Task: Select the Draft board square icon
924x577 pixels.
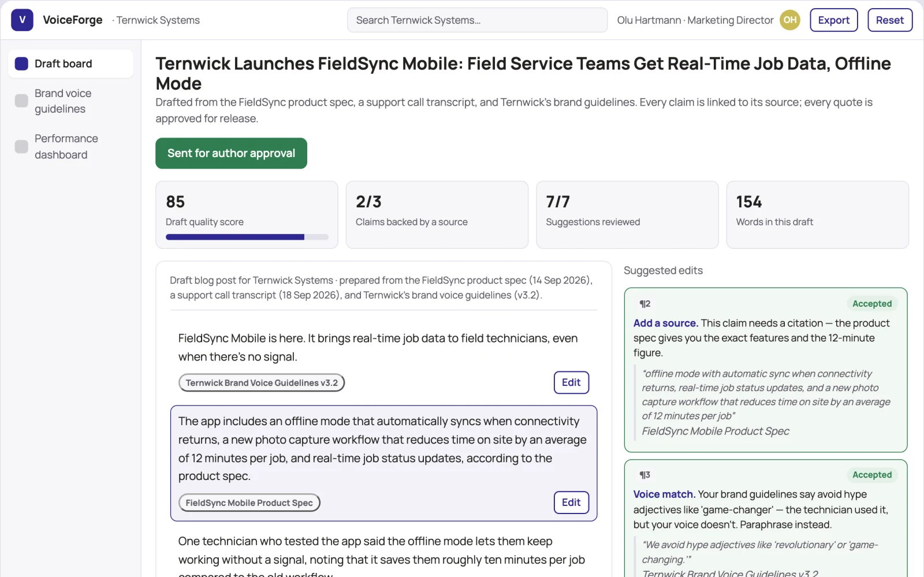Action: pyautogui.click(x=21, y=64)
